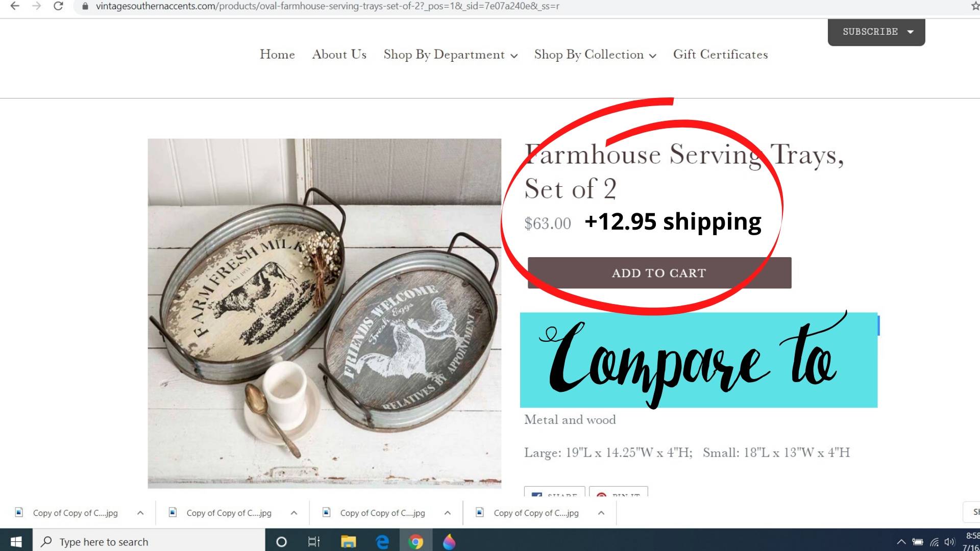Screen dimensions: 980x551
Task: Expand options for first downloaded jpg
Action: (140, 513)
